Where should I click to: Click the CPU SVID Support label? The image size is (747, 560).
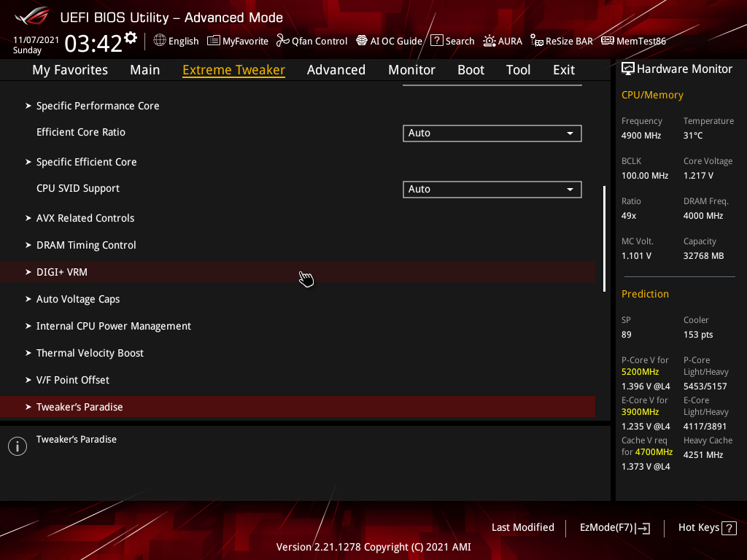78,189
